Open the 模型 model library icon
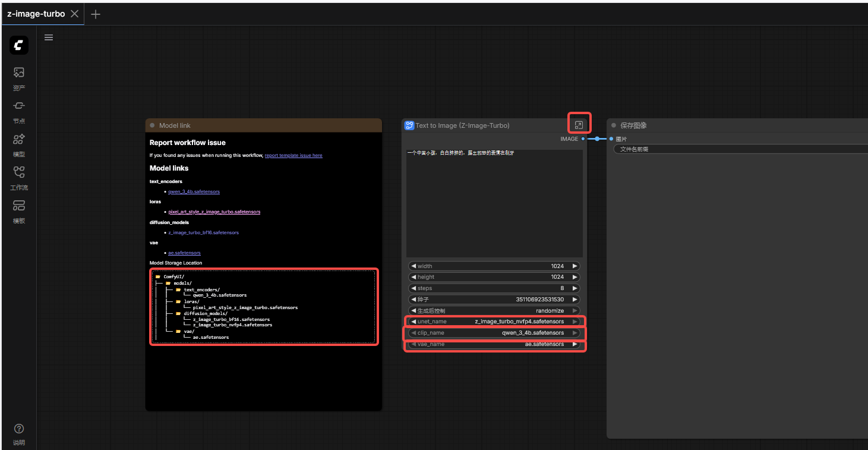Viewport: 868px width, 450px height. click(x=19, y=139)
